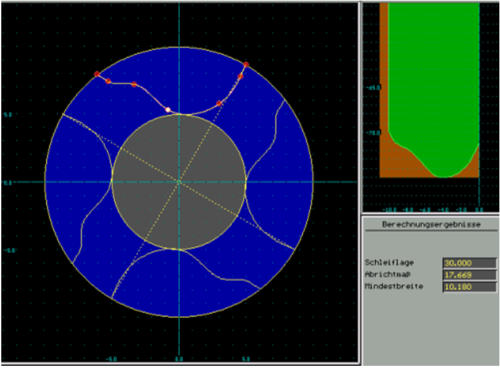
Task: Pick the second red control point from the left
Action: point(108,81)
